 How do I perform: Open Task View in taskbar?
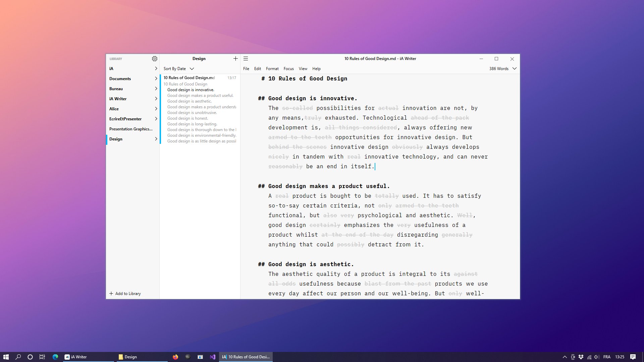[42, 357]
